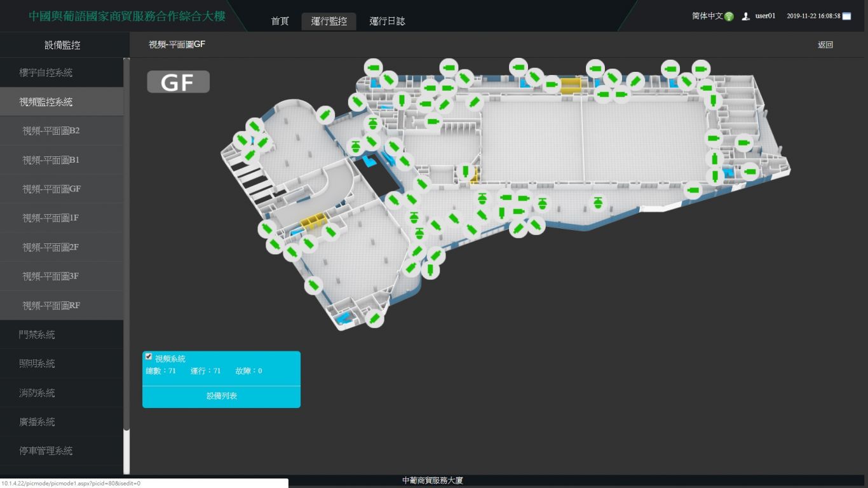The height and width of the screenshot is (488, 868).
Task: Click the GF floor badge
Action: (179, 82)
